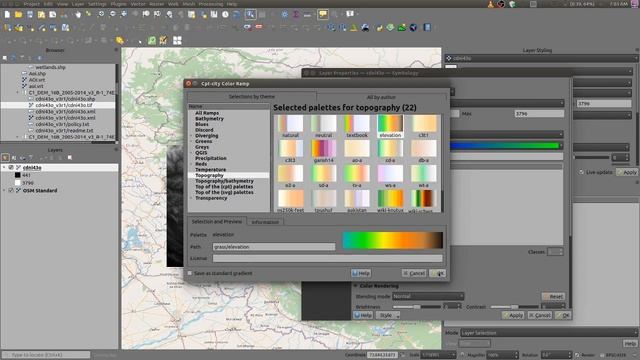Click the yellow tag label icon
640x360 pixels.
pyautogui.click(x=120, y=40)
